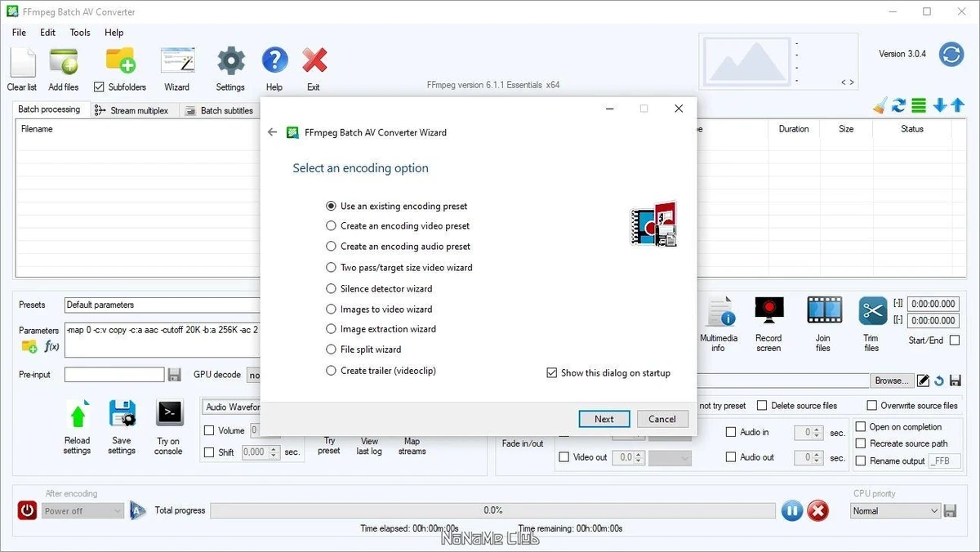Screen dimensions: 980x552
Task: Click the red stop encoding button
Action: [x=817, y=511]
